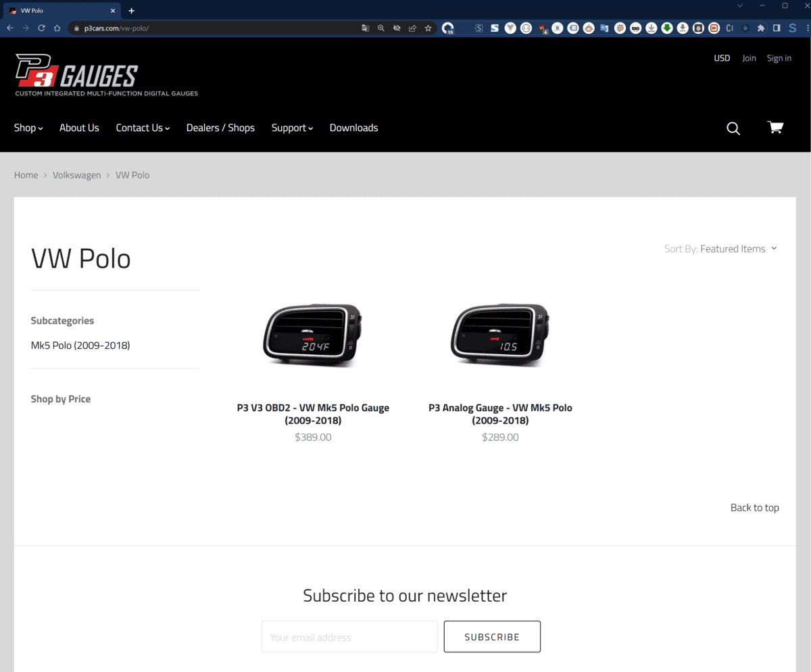
Task: Reload the current page
Action: [x=42, y=28]
